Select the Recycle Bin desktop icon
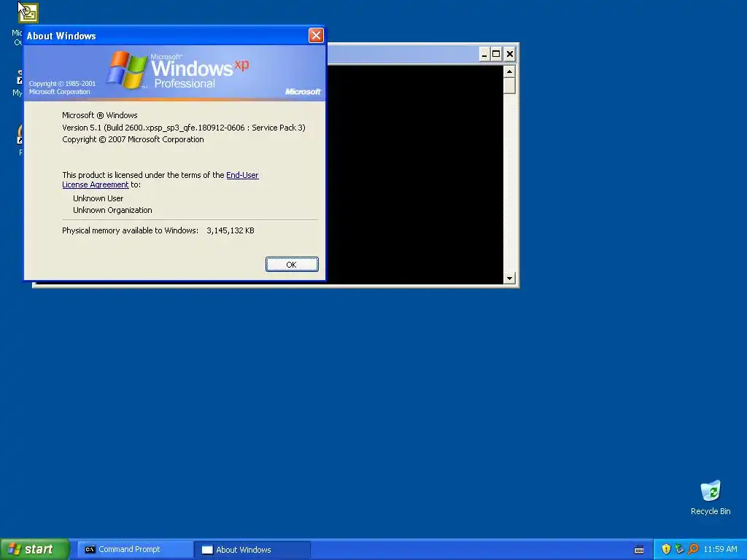 (711, 497)
